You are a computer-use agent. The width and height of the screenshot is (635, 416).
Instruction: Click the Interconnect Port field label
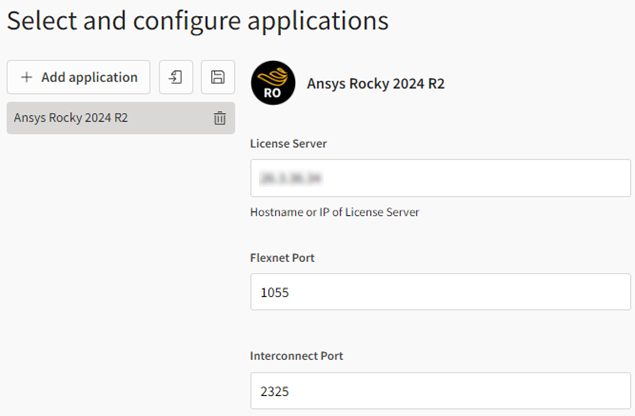point(296,356)
